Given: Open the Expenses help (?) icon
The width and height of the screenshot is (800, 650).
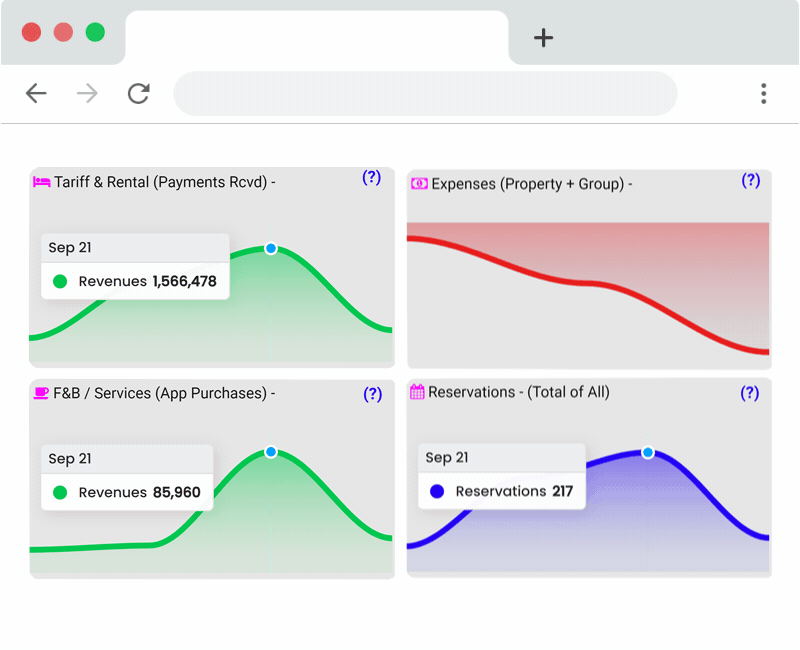Looking at the screenshot, I should coord(750,182).
